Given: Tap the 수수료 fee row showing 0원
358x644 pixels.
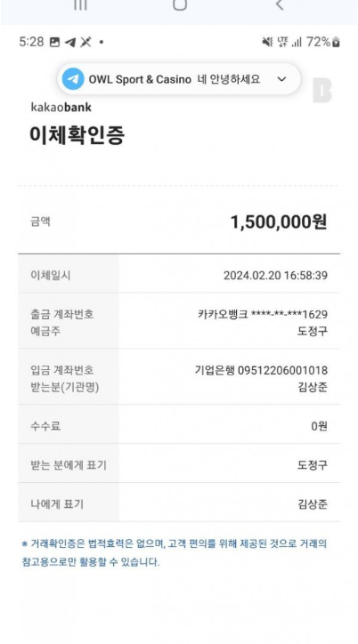Looking at the screenshot, I should coord(179,424).
